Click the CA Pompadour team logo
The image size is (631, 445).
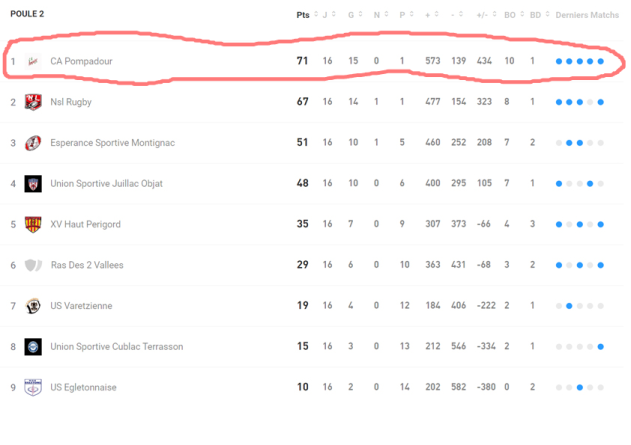point(33,61)
